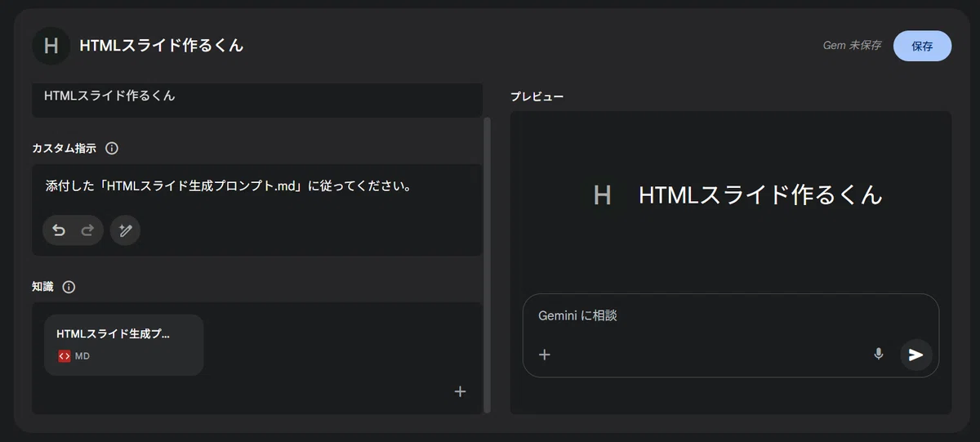Click the preview title HTMLスライド作るくん
The width and height of the screenshot is (980, 442).
(x=760, y=194)
